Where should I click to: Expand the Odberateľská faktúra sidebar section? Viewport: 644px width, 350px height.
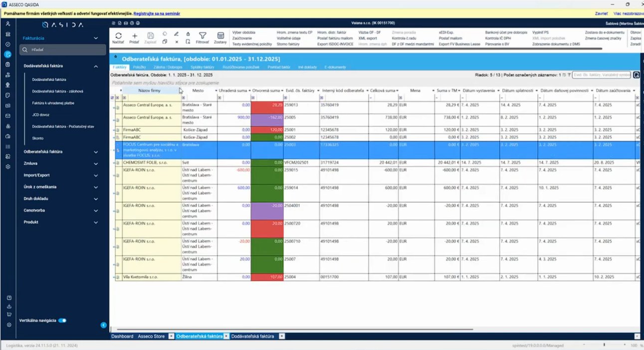[x=96, y=152]
